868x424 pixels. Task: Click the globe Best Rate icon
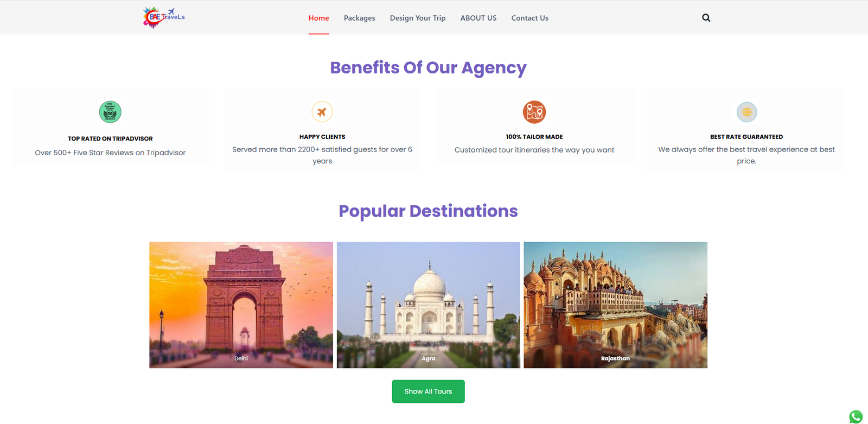[746, 112]
